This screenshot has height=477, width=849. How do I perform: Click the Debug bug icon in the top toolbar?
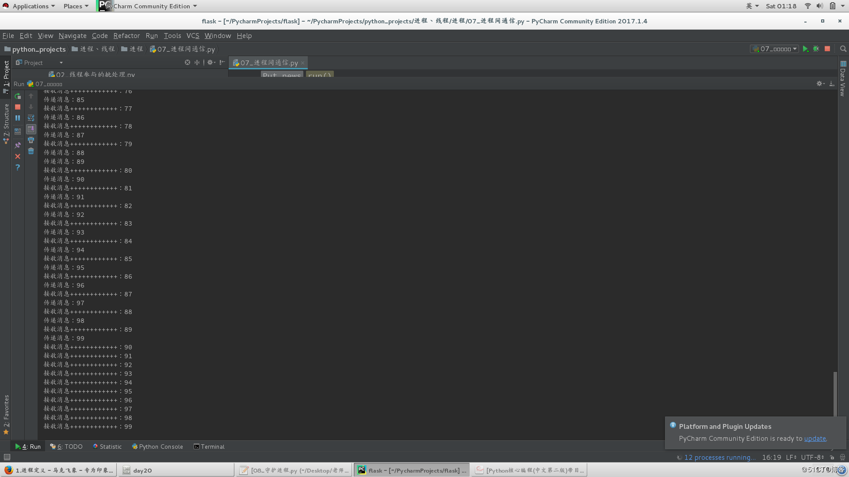pos(816,49)
